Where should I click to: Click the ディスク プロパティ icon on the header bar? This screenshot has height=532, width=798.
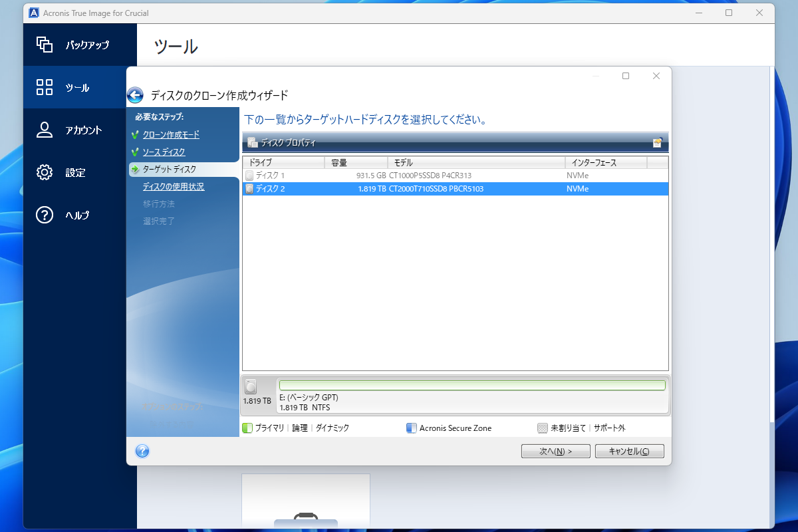253,142
